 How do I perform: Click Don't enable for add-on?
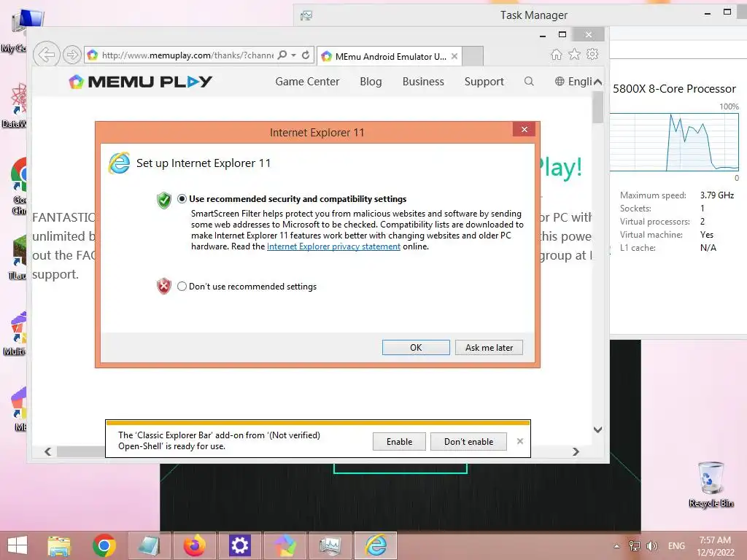[x=469, y=441]
